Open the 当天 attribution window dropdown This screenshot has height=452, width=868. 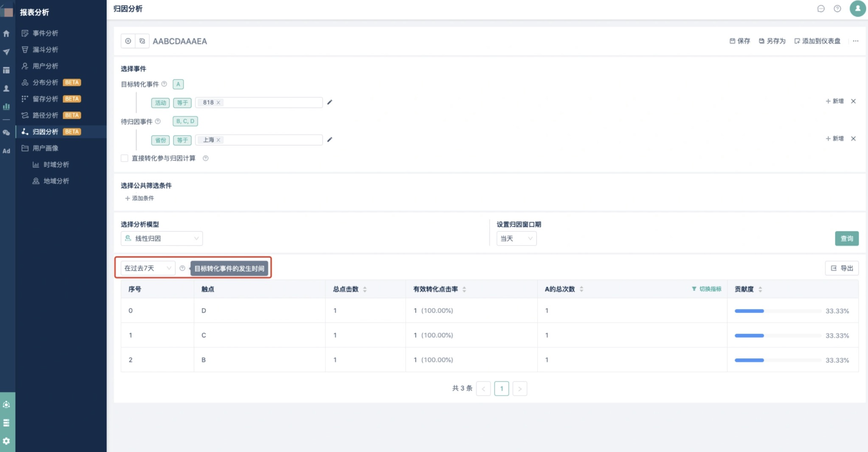[517, 238]
